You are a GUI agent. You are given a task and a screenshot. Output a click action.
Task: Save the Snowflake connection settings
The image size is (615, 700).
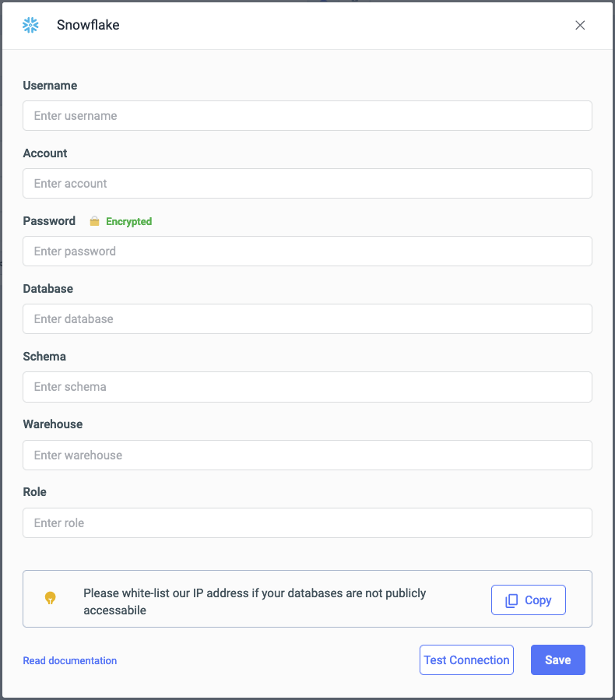(x=557, y=660)
